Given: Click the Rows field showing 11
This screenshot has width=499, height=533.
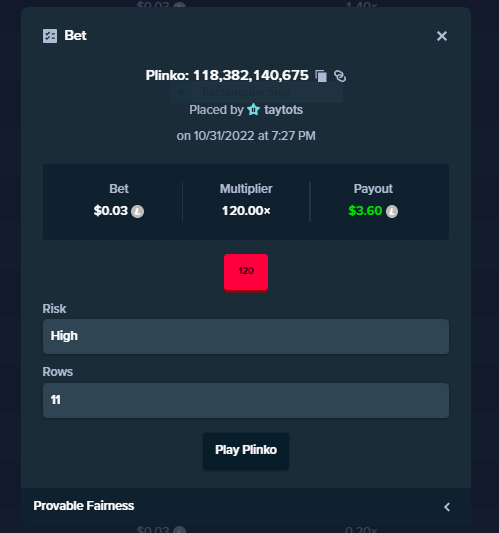Looking at the screenshot, I should (246, 400).
